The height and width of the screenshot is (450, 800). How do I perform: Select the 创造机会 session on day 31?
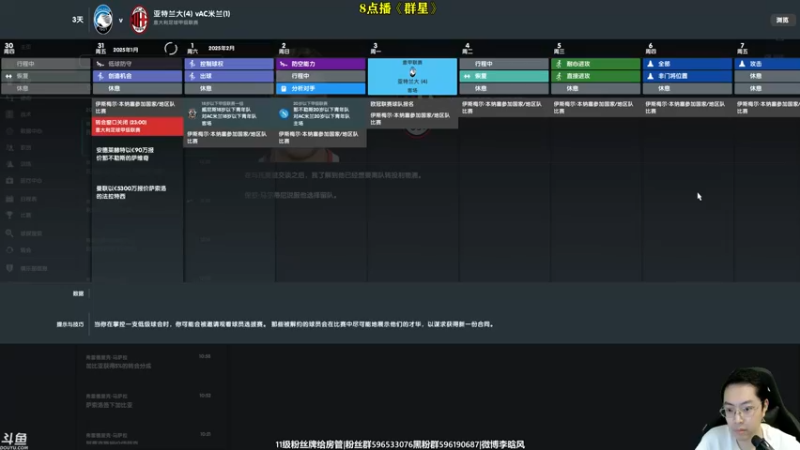click(137, 76)
